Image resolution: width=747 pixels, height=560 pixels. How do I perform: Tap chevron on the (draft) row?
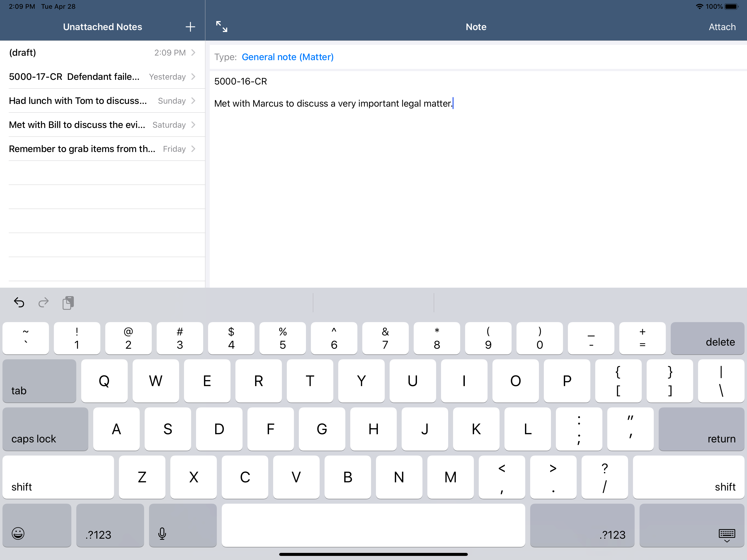[x=193, y=52]
